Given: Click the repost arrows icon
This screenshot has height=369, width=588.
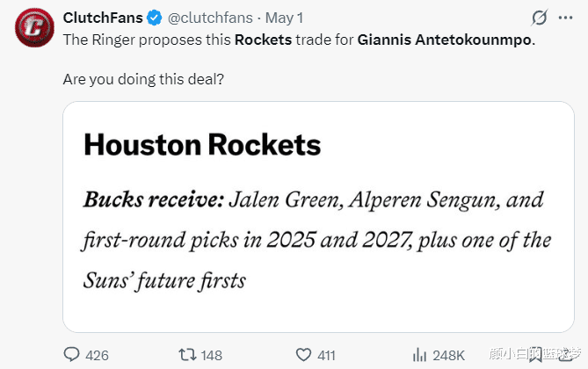Looking at the screenshot, I should [x=186, y=354].
